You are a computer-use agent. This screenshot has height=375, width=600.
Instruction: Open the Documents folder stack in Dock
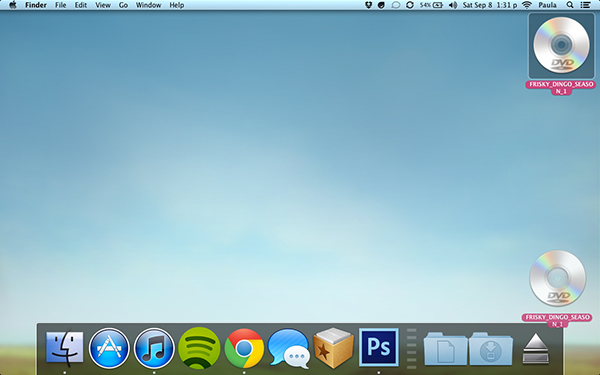pos(446,348)
